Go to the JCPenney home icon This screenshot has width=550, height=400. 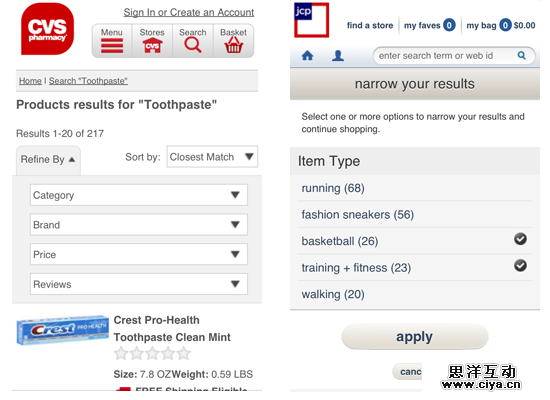pos(308,55)
